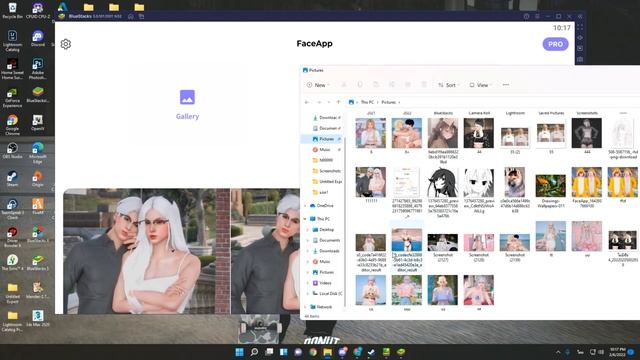The width and height of the screenshot is (640, 360).
Task: Show hidden tray icons chevron
Action: (x=558, y=352)
